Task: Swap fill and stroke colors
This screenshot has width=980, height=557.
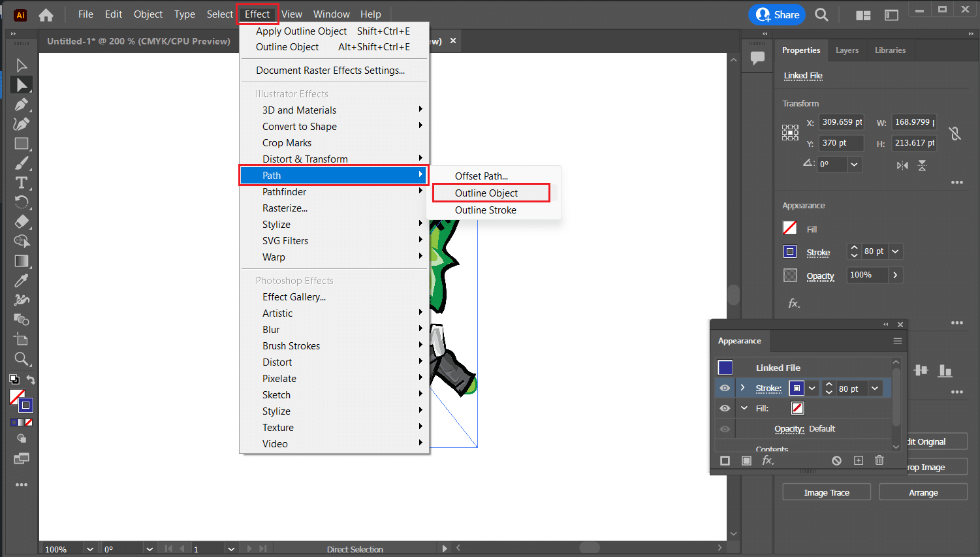Action: click(x=31, y=379)
